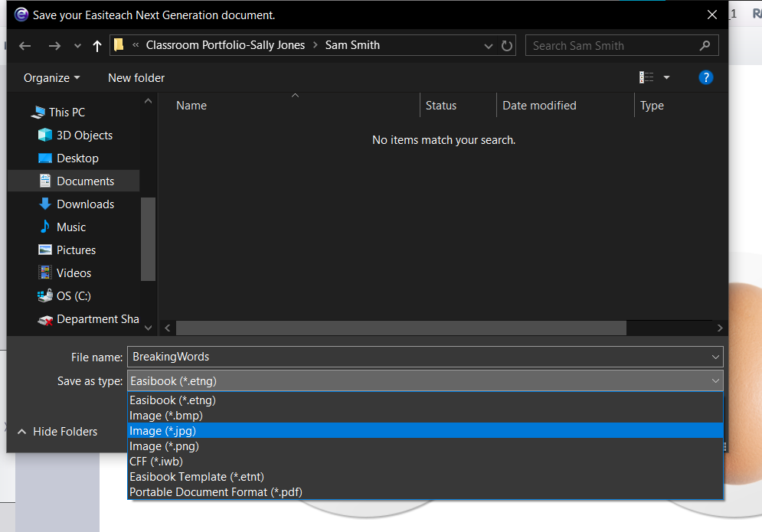Choose Image (*.bmp) file type

pos(425,416)
